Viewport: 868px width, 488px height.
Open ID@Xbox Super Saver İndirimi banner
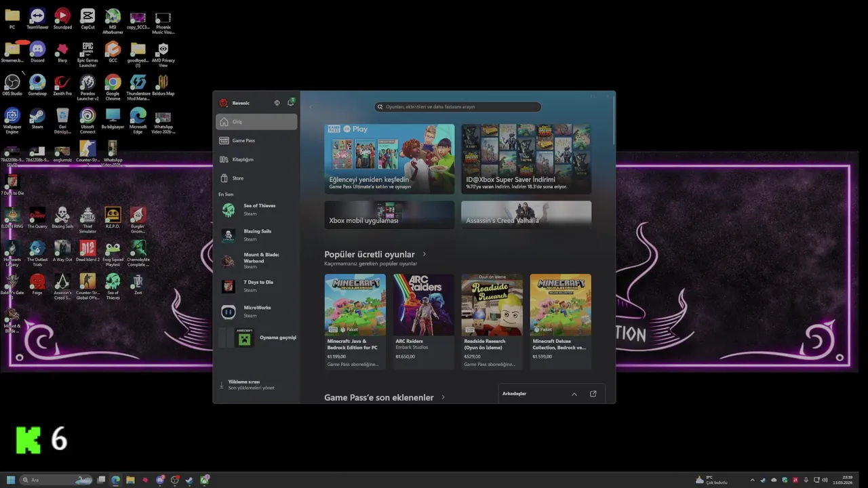pyautogui.click(x=526, y=159)
